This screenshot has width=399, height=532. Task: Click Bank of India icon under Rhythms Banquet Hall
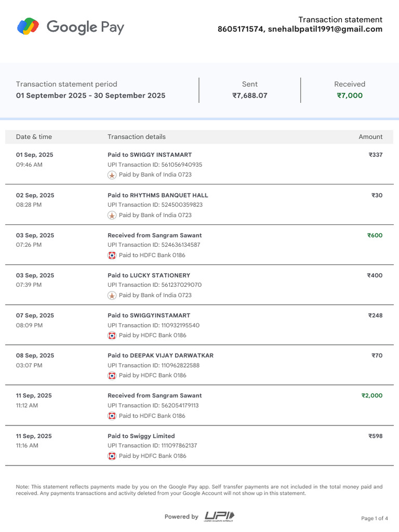click(112, 215)
